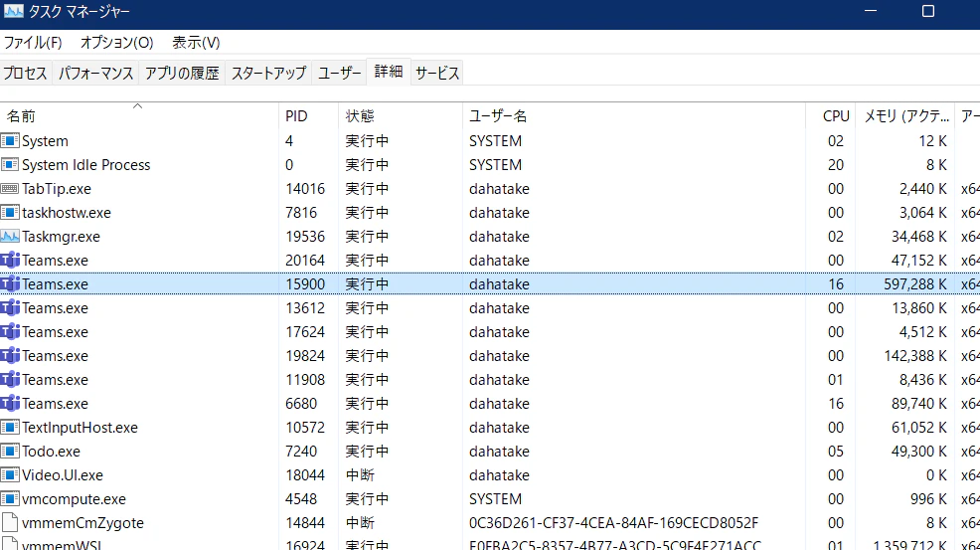Select the vmcompute.exe process name
The height and width of the screenshot is (550, 980).
74,498
